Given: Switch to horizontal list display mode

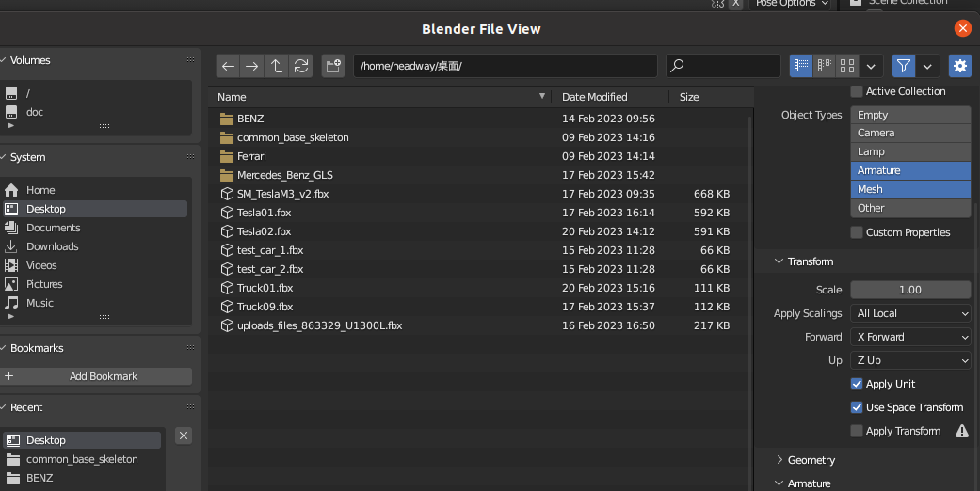Looking at the screenshot, I should 825,66.
